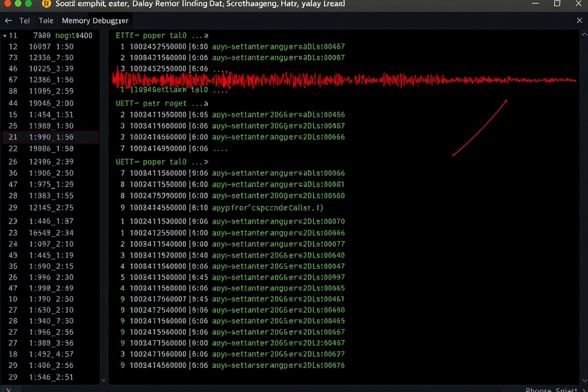588x392 pixels.
Task: Click the main pane scrollbar up arrow
Action: coord(583,35)
